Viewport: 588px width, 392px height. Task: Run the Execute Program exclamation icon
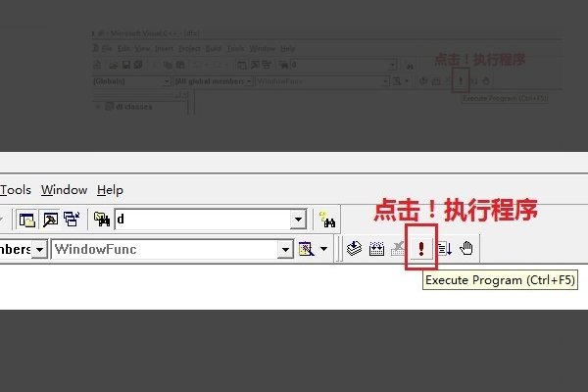421,248
